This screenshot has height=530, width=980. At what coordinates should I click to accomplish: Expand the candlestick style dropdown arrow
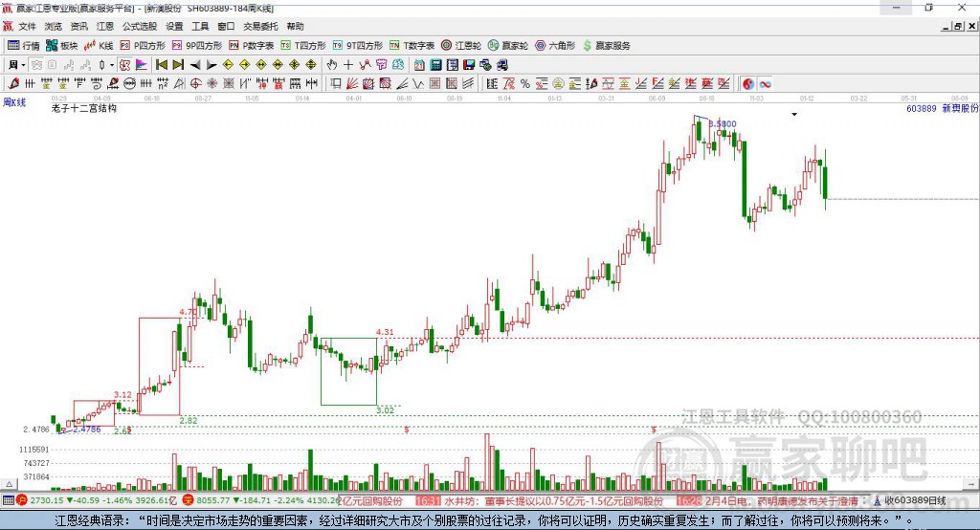point(112,64)
